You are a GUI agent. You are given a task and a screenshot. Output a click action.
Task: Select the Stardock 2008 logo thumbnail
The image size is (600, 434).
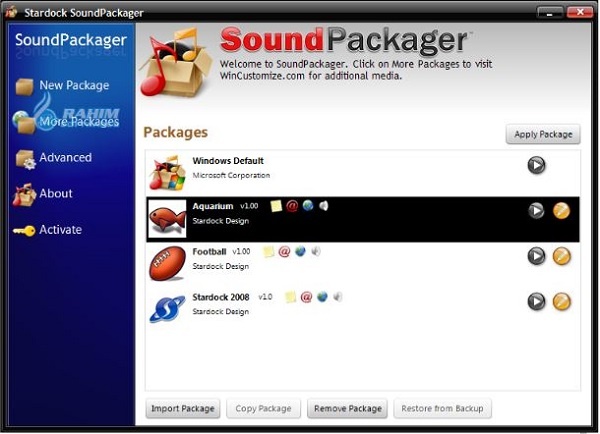[167, 309]
